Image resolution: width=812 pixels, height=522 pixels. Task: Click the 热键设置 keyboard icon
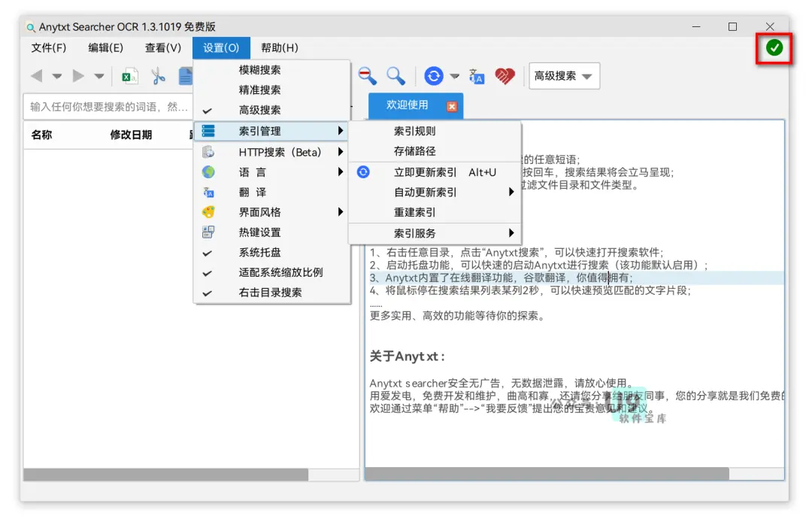tap(208, 232)
